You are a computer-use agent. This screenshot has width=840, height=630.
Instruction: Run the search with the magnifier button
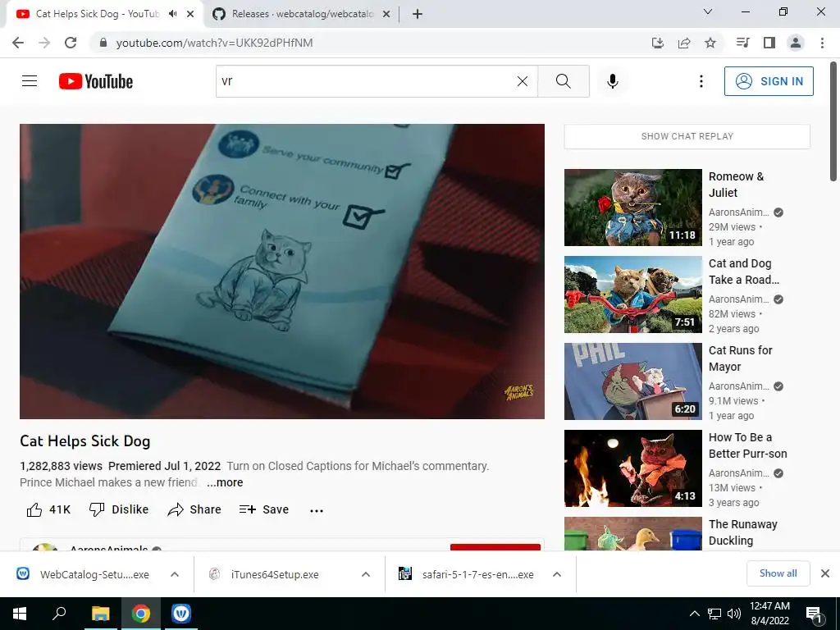tap(563, 81)
